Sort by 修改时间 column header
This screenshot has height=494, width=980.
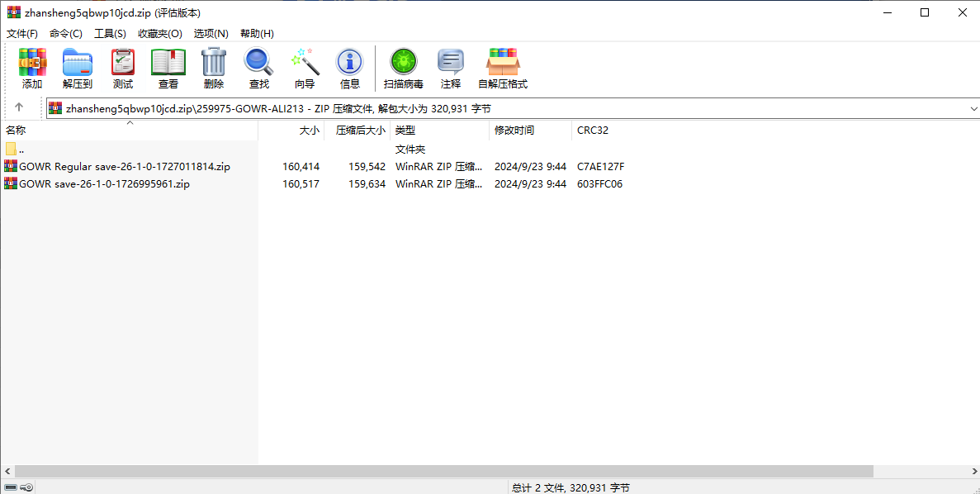pyautogui.click(x=530, y=130)
